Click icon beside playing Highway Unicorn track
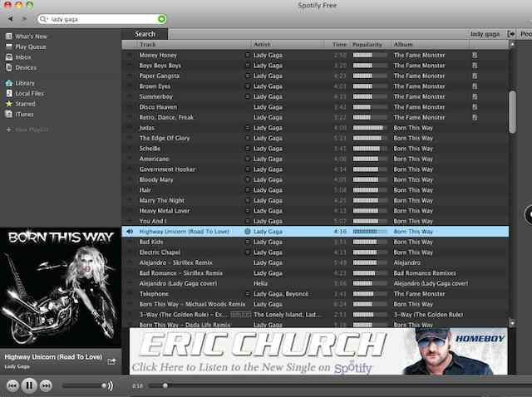Image resolution: width=532 pixels, height=397 pixels. coord(248,232)
